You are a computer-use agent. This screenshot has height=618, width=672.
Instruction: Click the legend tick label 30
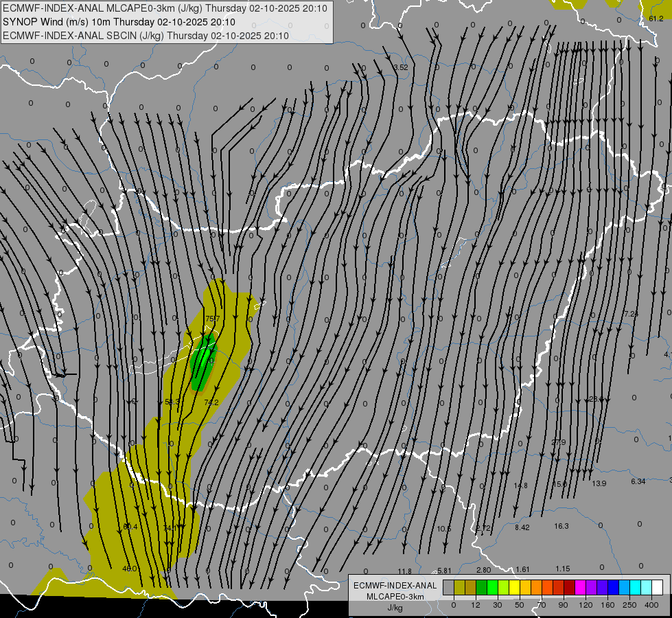click(498, 605)
